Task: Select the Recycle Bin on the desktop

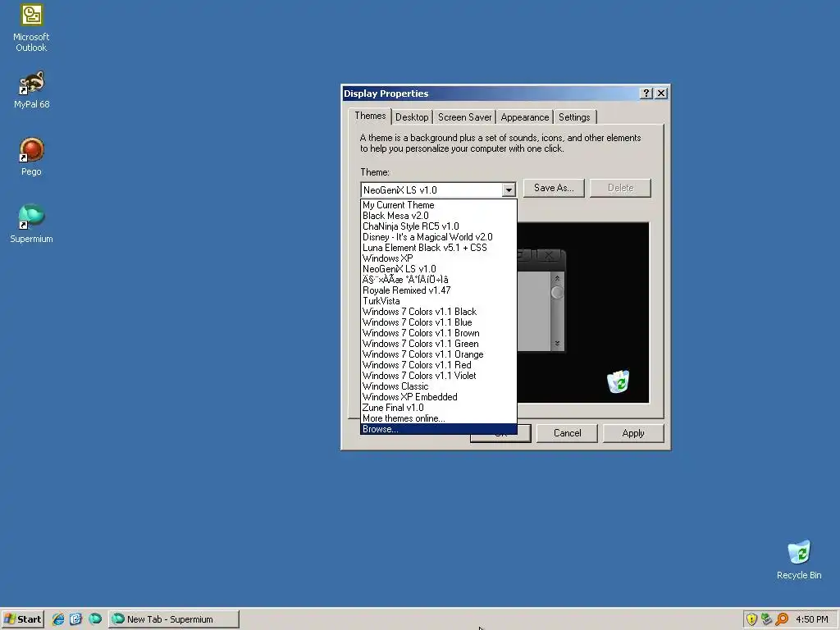Action: 799,560
